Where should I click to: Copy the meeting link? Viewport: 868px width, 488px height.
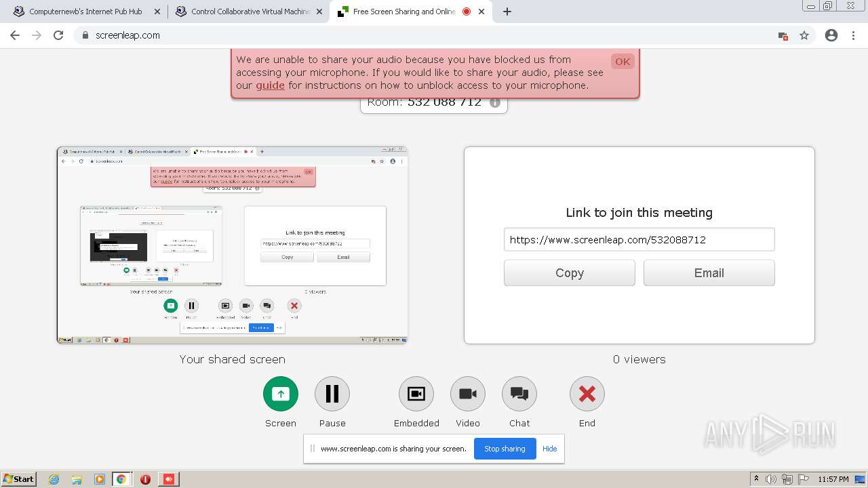pos(570,273)
